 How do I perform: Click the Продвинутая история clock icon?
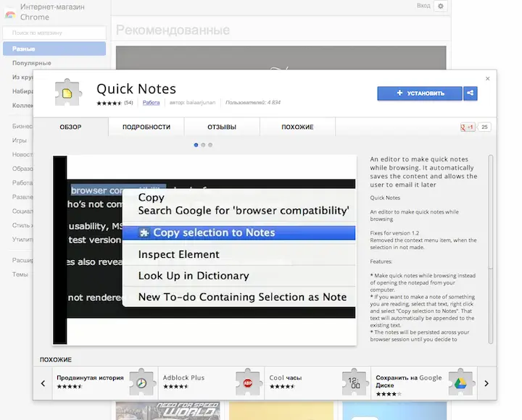tap(142, 382)
